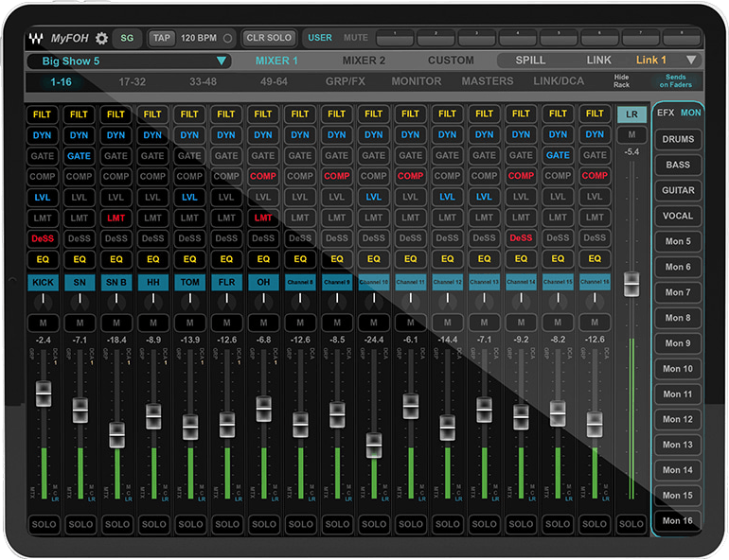Viewport: 729px width, 560px height.
Task: Expand the Big Show 5 session dropdown
Action: [222, 61]
